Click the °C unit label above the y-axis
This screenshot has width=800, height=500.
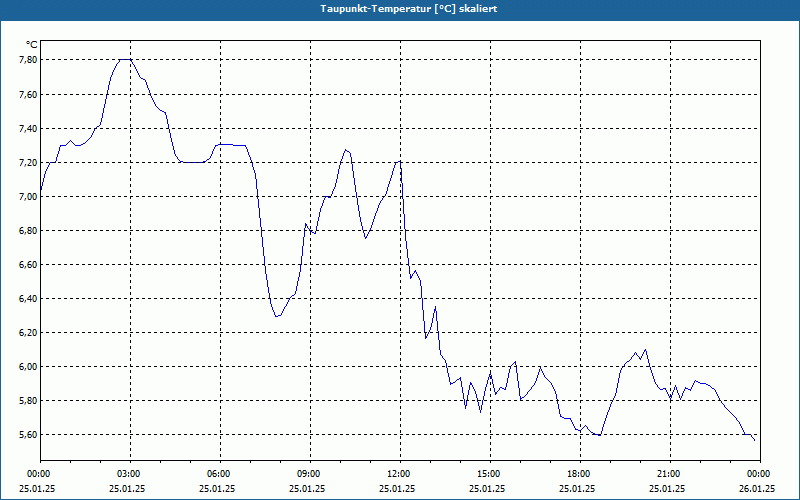click(31, 45)
